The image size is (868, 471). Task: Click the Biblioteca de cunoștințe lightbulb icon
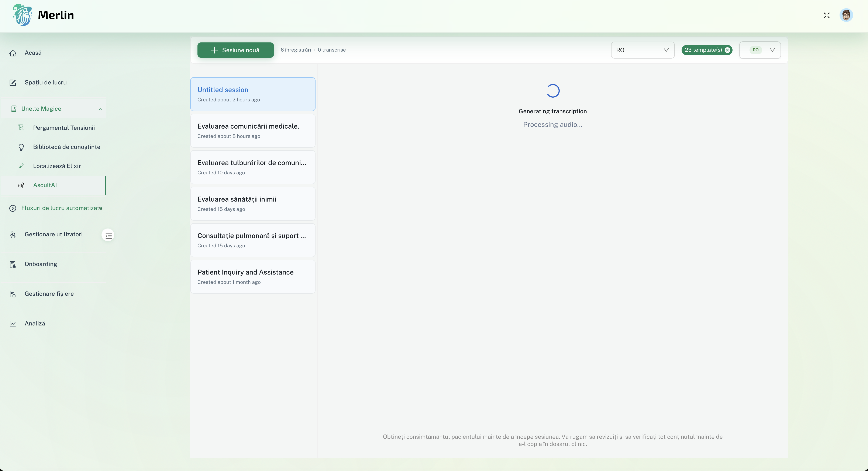(21, 147)
